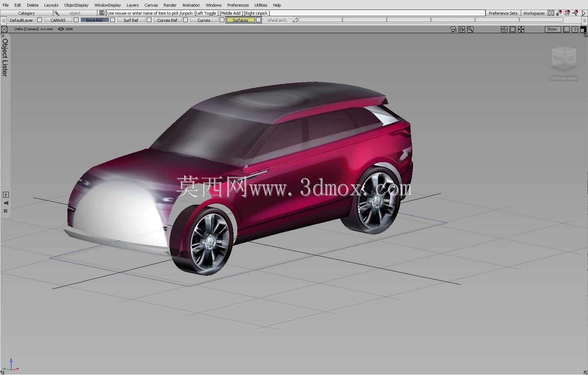
Task: Open the prompt history icon
Action: coord(102,13)
